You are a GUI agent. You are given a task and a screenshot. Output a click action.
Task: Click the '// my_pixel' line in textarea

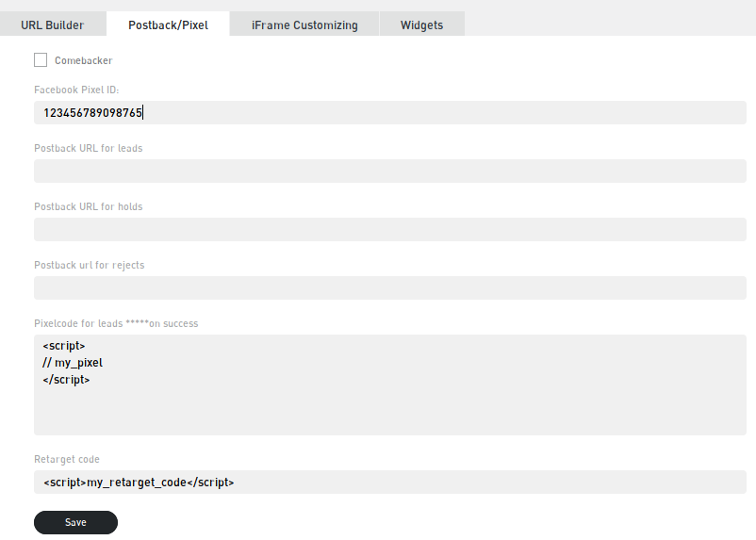73,363
